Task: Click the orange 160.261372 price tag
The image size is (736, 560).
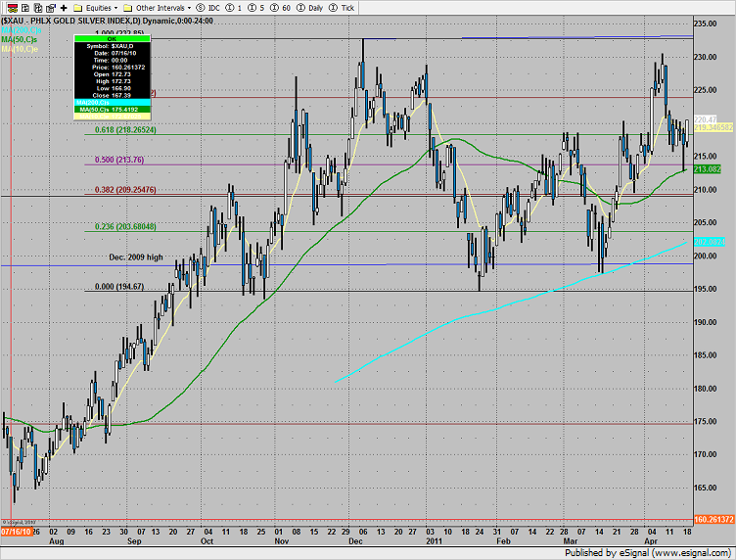Action: pos(713,520)
